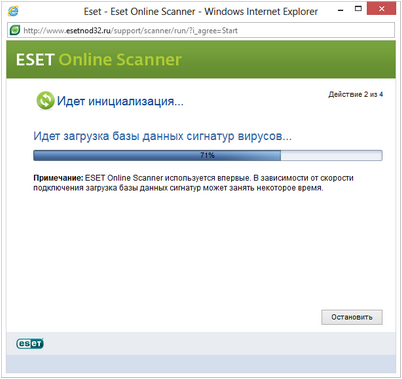Click the 'Идет инициализация...' heading
Image resolution: width=402 pixels, height=379 pixels.
click(120, 101)
